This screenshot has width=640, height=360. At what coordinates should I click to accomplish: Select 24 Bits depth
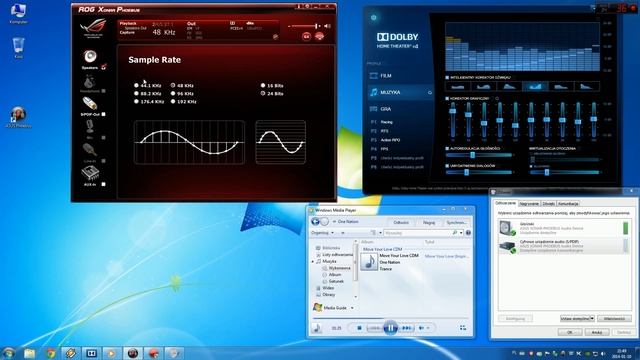coord(272,93)
